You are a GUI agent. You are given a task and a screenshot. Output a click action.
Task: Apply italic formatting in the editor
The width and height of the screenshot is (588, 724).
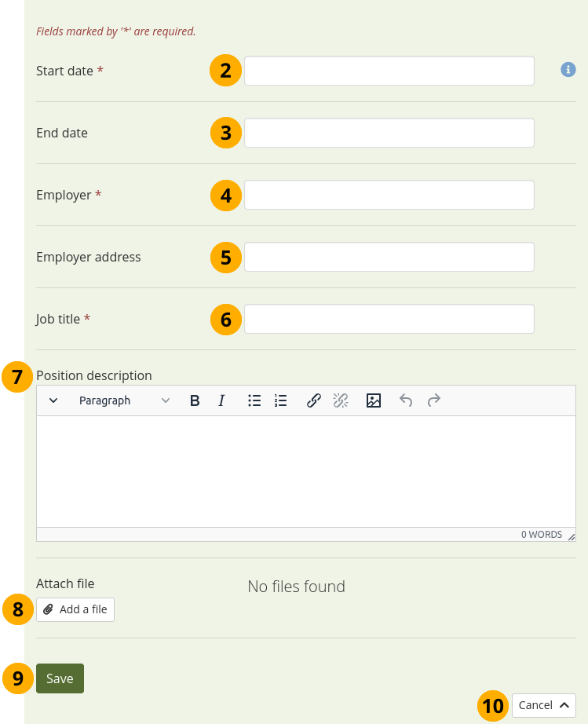point(221,400)
